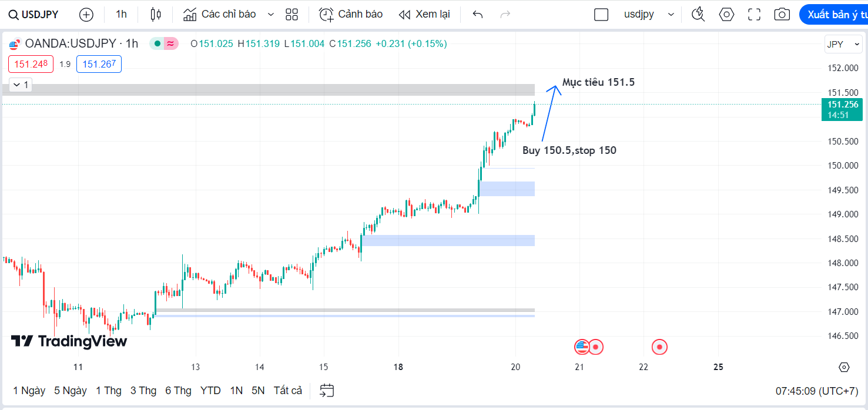This screenshot has height=410, width=868.
Task: Click the quick search lightning icon
Action: [698, 15]
